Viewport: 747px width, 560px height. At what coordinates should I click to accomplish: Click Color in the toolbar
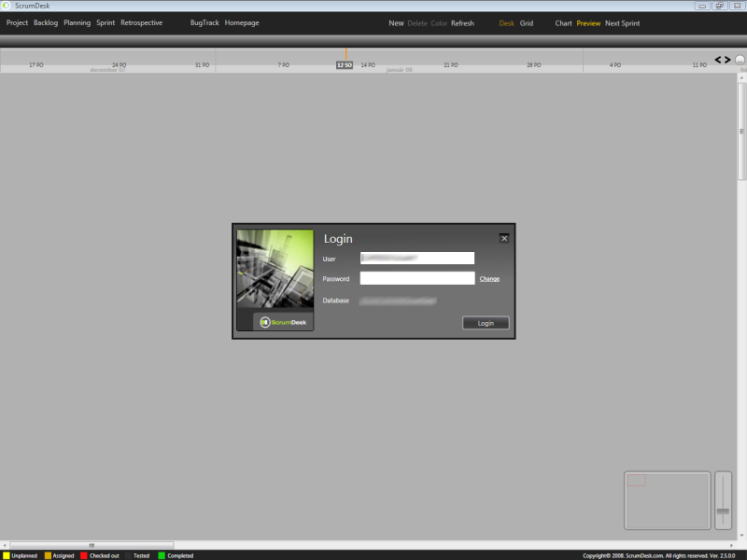point(439,23)
